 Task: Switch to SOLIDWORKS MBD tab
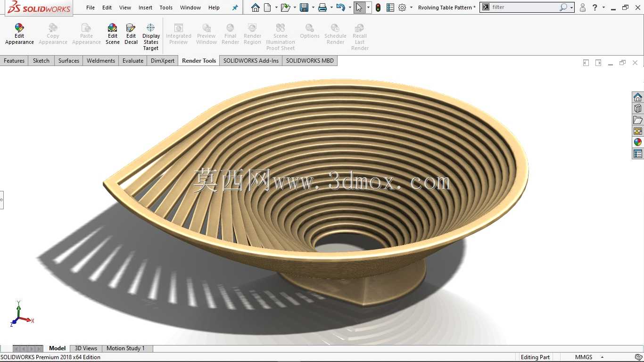310,61
